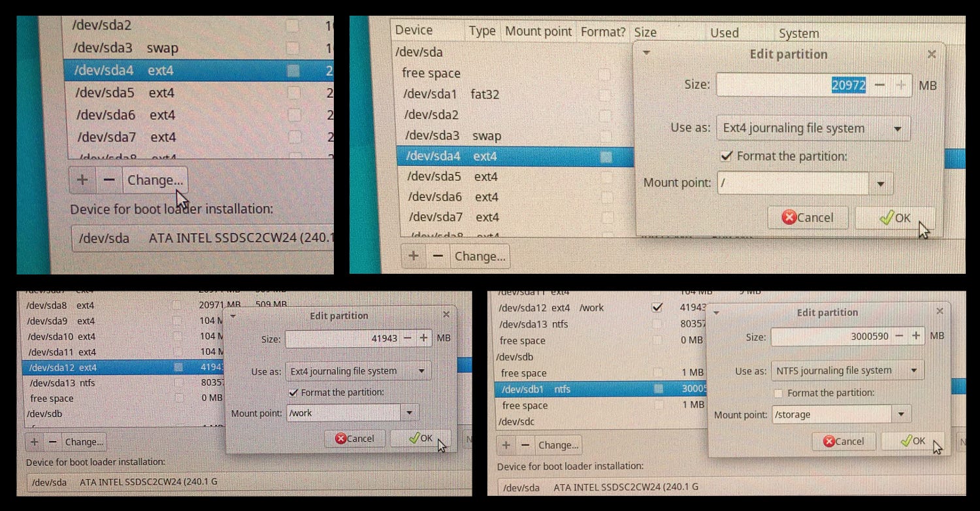Screen dimensions: 980x511
Task: Tick the /dev/sda10 row's format checkbox
Action: (177, 337)
